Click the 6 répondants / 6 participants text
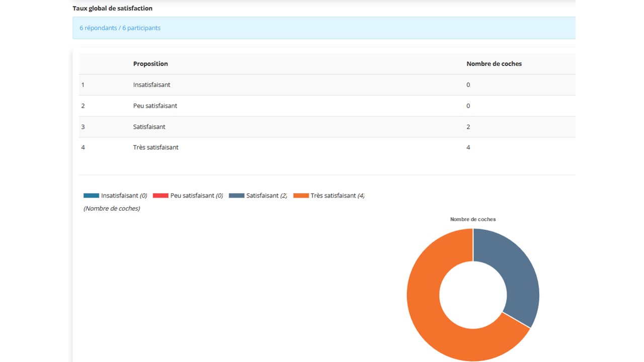The height and width of the screenshot is (362, 644). 120,28
